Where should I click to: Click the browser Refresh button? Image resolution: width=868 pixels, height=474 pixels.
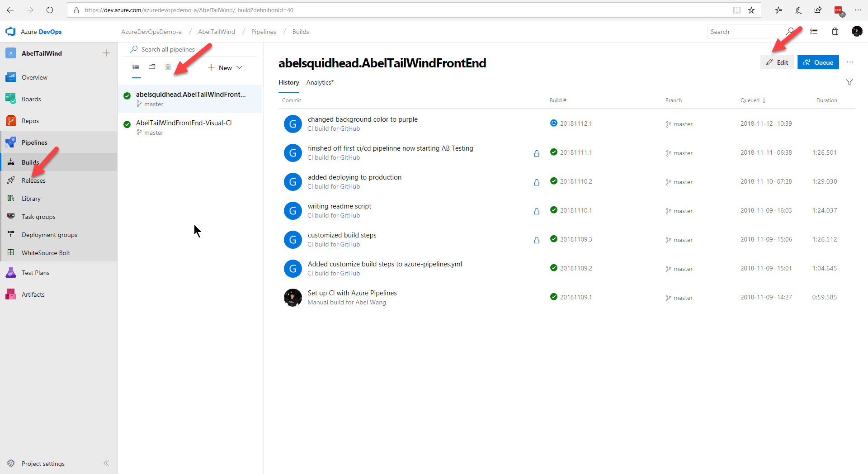pos(50,10)
